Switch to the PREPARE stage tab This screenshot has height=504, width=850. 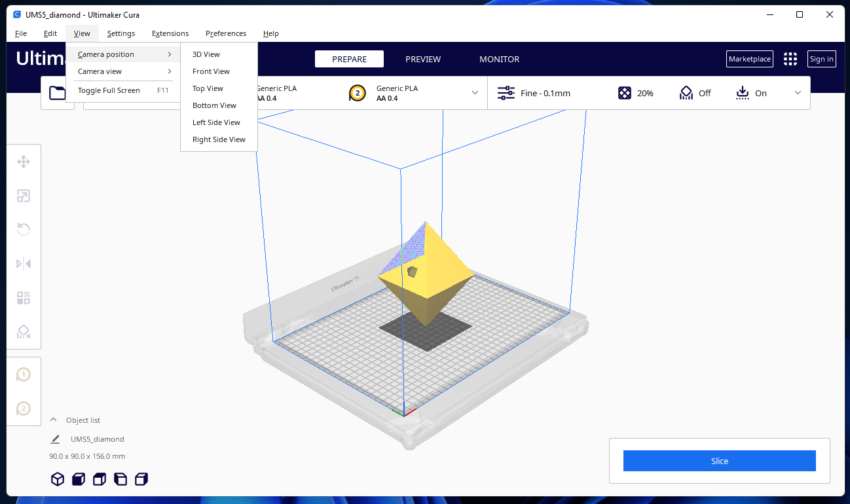point(349,59)
